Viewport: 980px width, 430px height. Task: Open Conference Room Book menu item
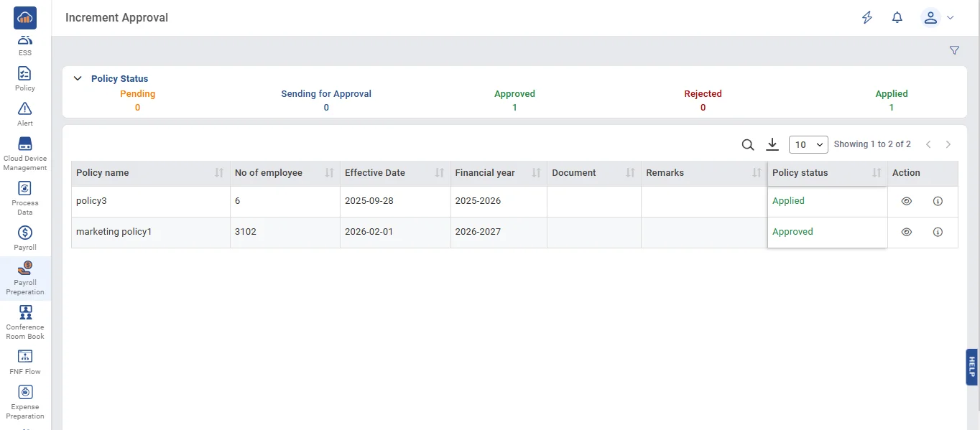25,322
